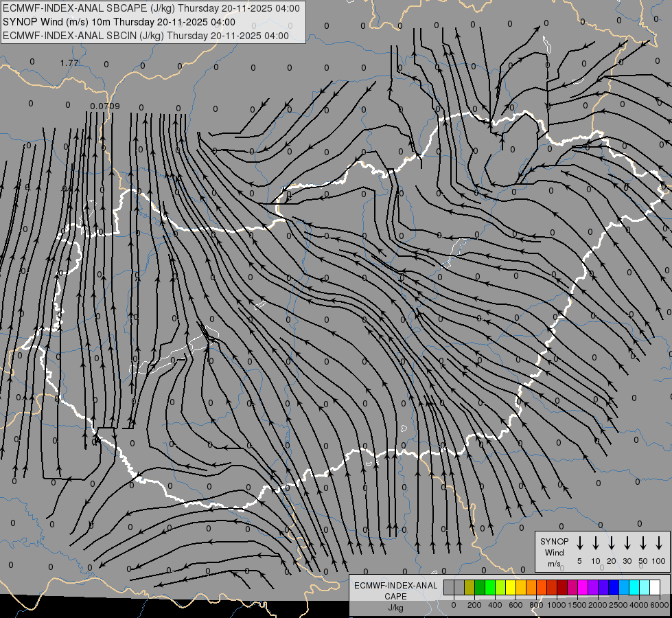Pick the pure blue CAPE legend swatch

(x=614, y=587)
